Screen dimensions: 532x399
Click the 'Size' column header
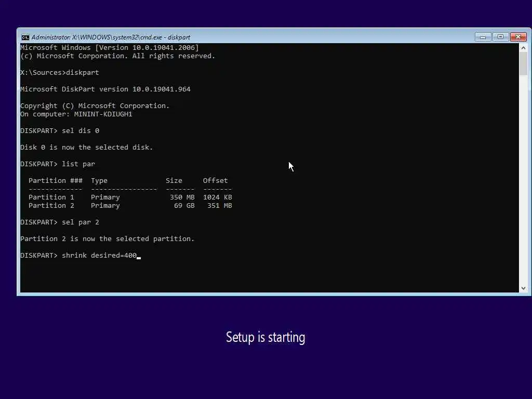click(174, 180)
